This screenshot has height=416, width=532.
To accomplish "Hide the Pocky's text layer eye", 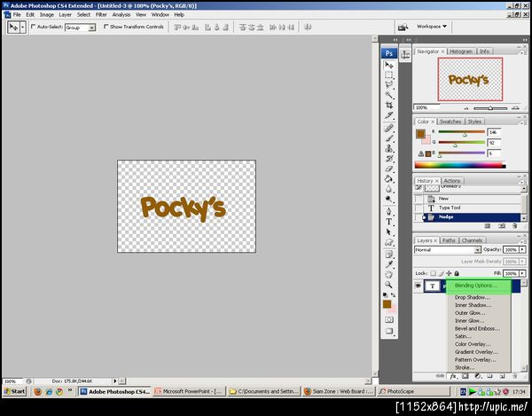I will tap(418, 286).
